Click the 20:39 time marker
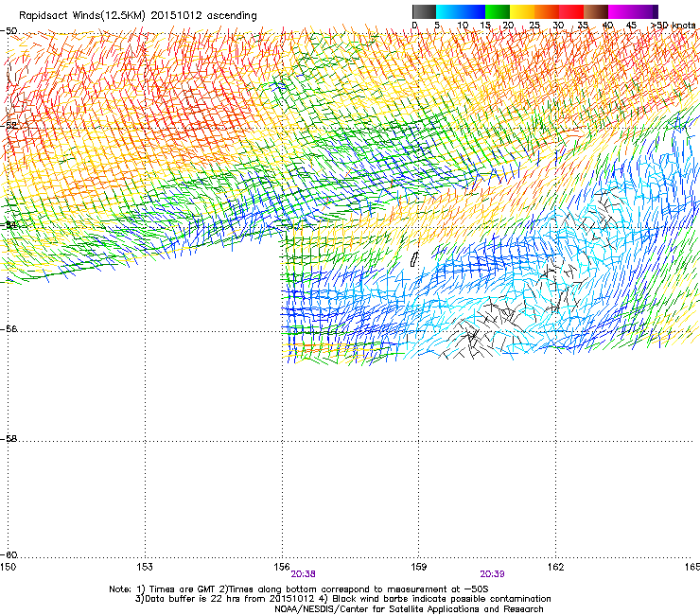Image resolution: width=700 pixels, height=615 pixels. coord(493,574)
